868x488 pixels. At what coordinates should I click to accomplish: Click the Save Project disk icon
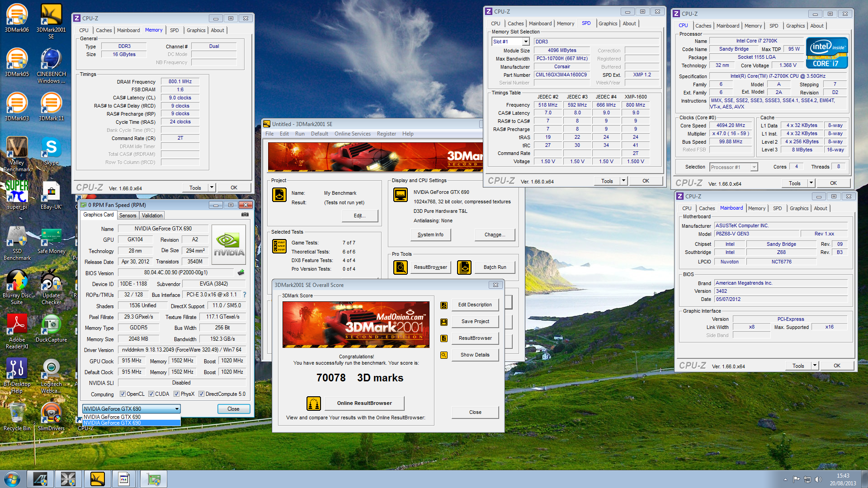tap(444, 322)
